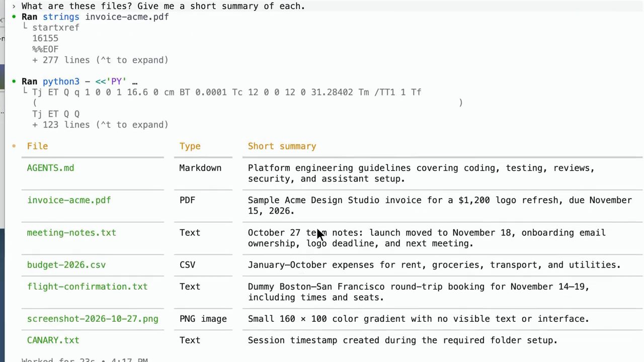Screen dimensions: 644x362
Task: Select meeting-notes.txt in the table
Action: tap(71, 233)
